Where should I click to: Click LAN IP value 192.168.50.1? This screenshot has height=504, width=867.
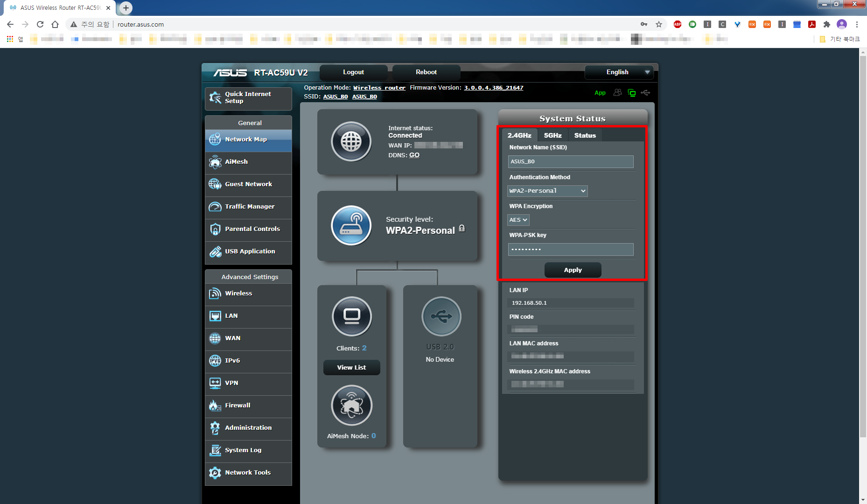coord(529,303)
